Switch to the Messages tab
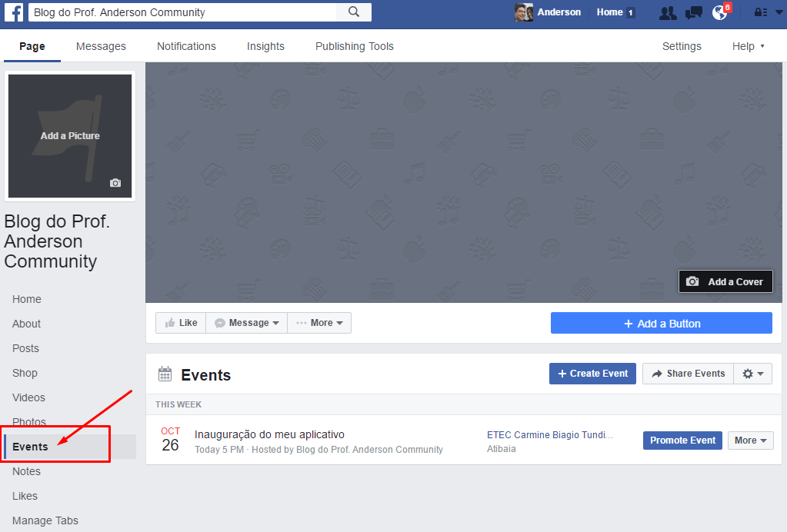Viewport: 787px width, 532px height. click(101, 46)
